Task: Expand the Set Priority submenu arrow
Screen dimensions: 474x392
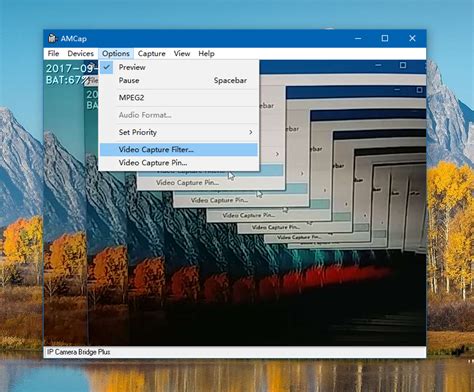Action: point(251,132)
